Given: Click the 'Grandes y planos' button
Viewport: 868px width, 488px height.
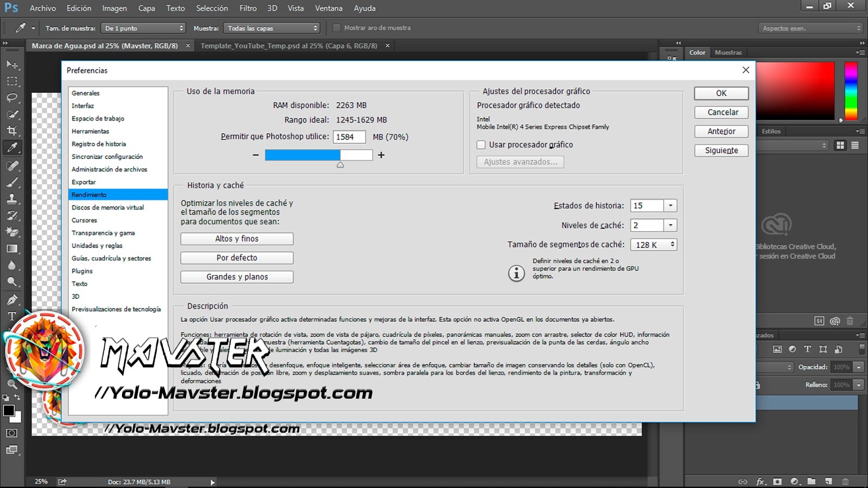Looking at the screenshot, I should pos(237,277).
